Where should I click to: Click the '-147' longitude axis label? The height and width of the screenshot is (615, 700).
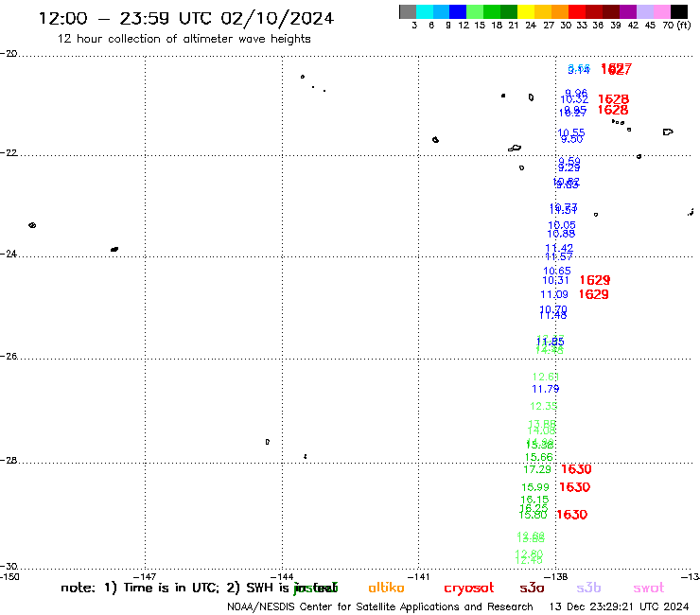[145, 576]
